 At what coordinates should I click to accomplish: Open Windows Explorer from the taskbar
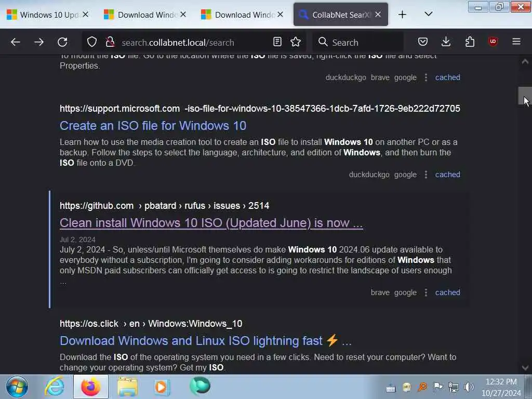coord(128,387)
